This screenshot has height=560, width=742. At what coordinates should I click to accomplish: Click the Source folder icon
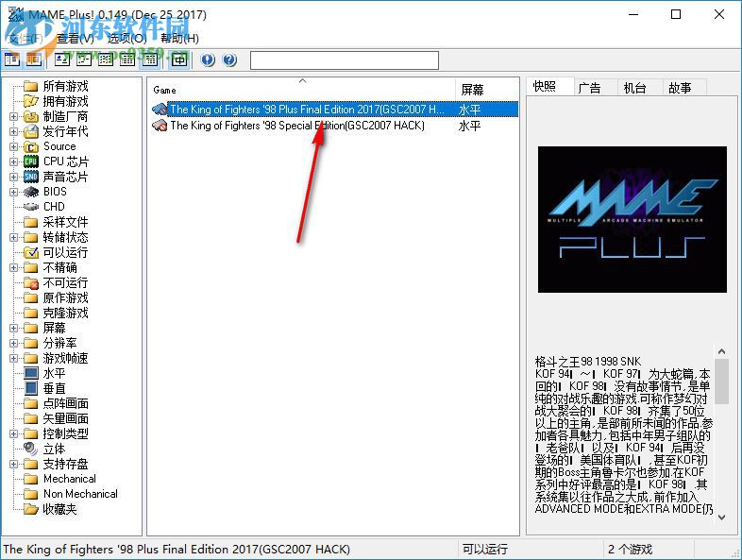click(x=31, y=146)
